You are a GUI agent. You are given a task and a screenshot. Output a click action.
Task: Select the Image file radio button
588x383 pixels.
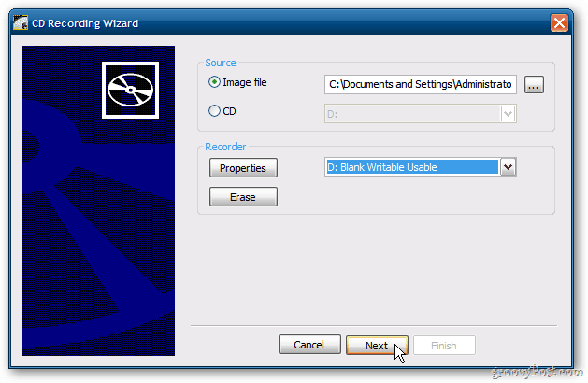pos(214,82)
